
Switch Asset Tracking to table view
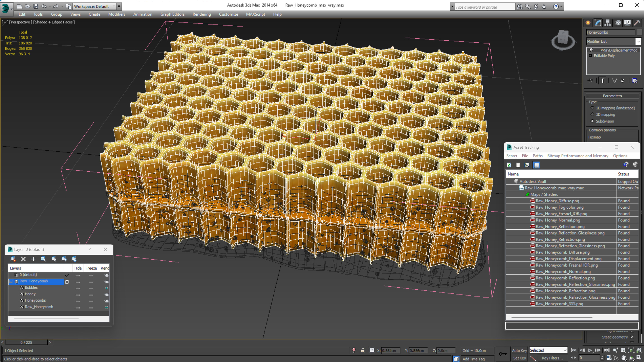(537, 165)
